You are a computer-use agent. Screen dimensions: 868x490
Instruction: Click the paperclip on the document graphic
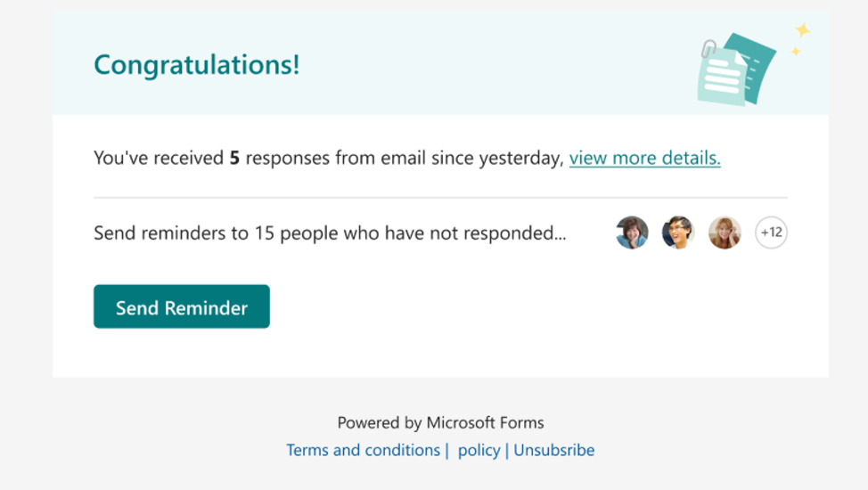[709, 47]
